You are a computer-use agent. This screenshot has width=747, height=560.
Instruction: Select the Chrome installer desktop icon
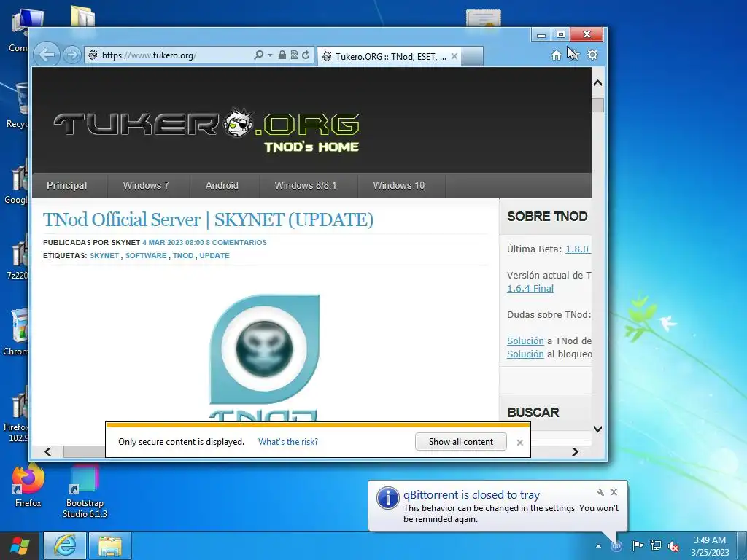[16, 332]
